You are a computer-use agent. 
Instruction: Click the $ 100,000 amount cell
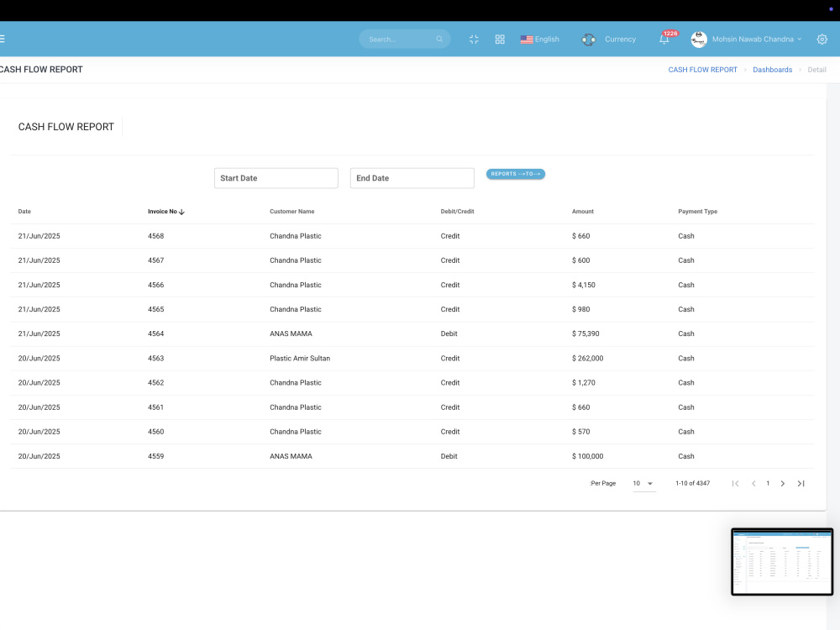[588, 456]
